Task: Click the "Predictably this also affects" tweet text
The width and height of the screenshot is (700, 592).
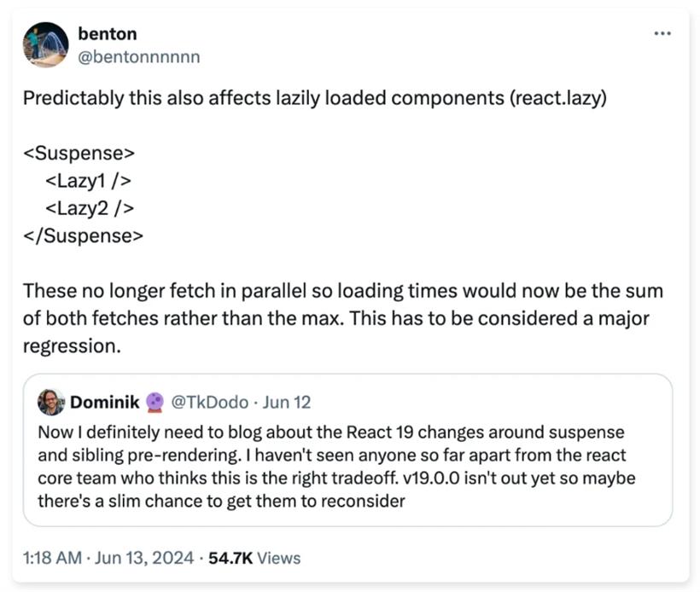Action: 315,98
